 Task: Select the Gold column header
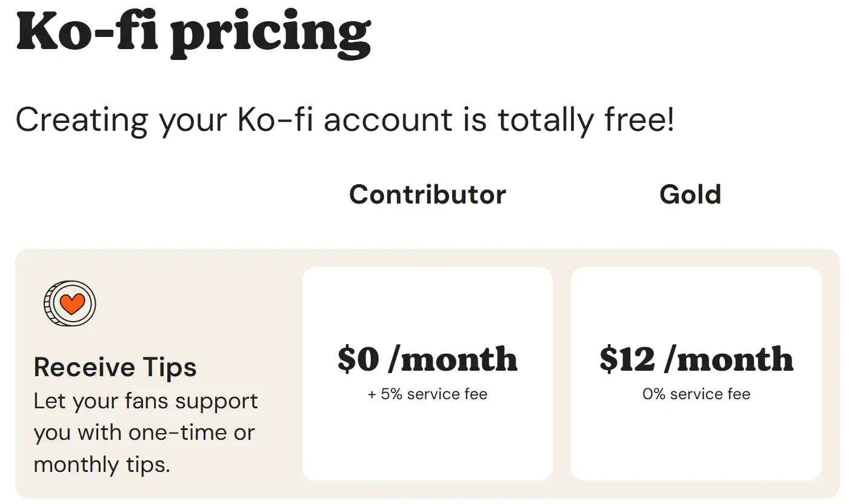690,194
